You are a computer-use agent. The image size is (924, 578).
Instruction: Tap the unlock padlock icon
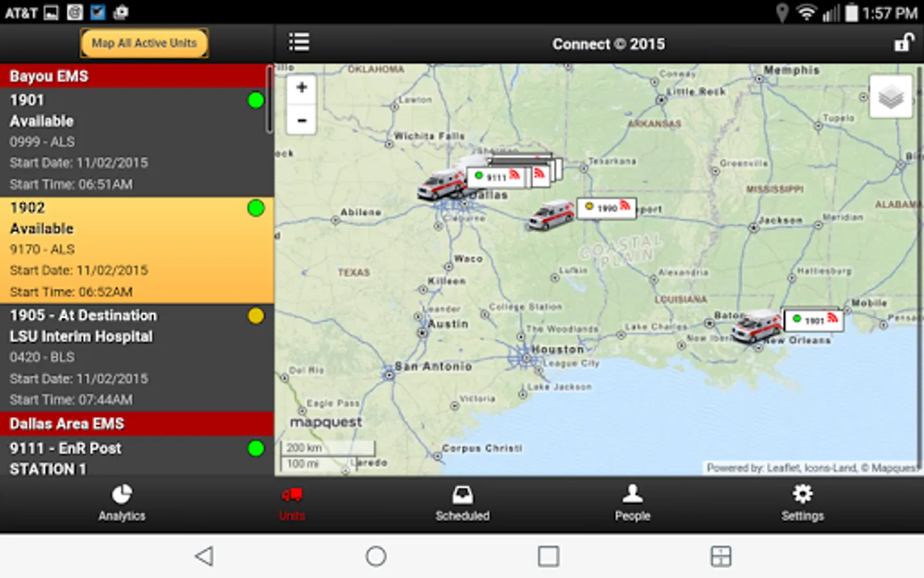pos(903,43)
